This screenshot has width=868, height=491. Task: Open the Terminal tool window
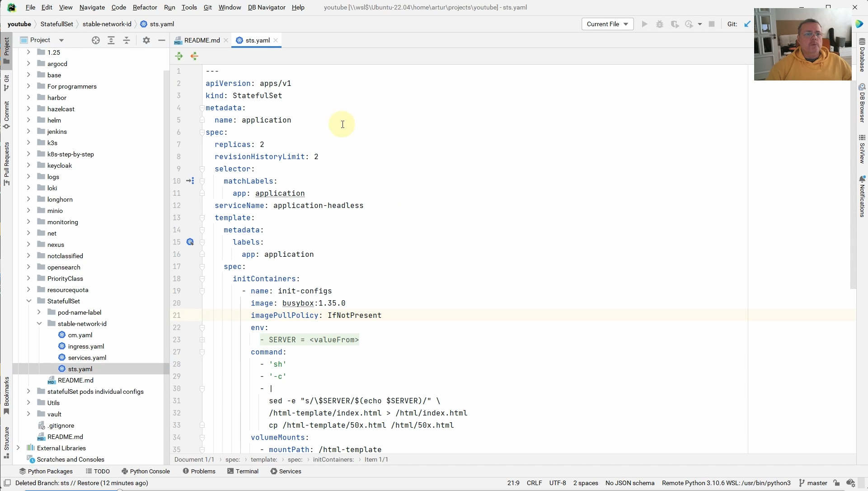243,471
